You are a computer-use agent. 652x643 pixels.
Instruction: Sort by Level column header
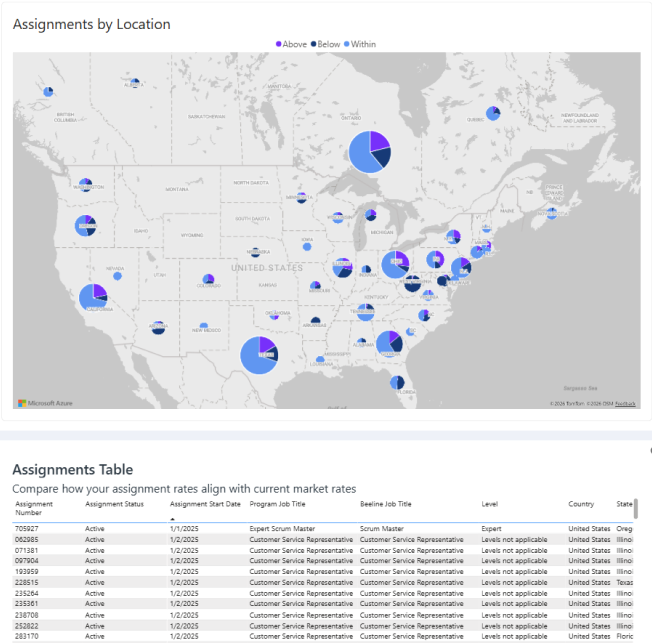(489, 504)
